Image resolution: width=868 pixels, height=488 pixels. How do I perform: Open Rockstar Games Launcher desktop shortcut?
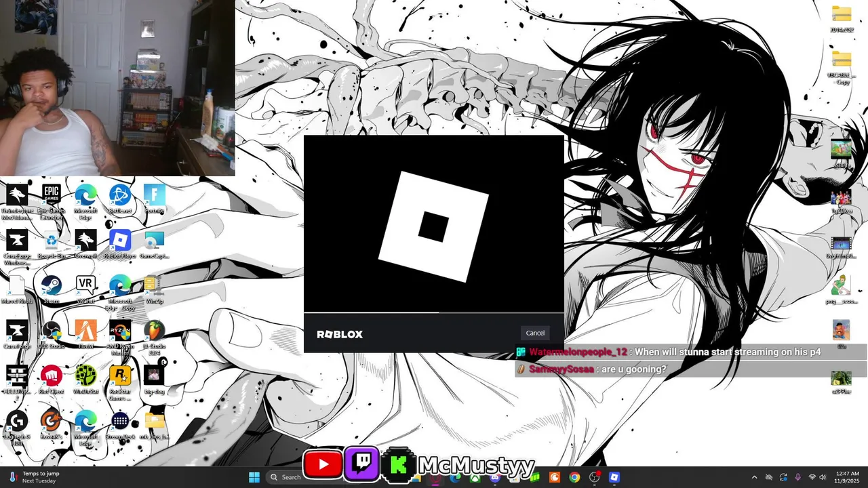(x=120, y=384)
